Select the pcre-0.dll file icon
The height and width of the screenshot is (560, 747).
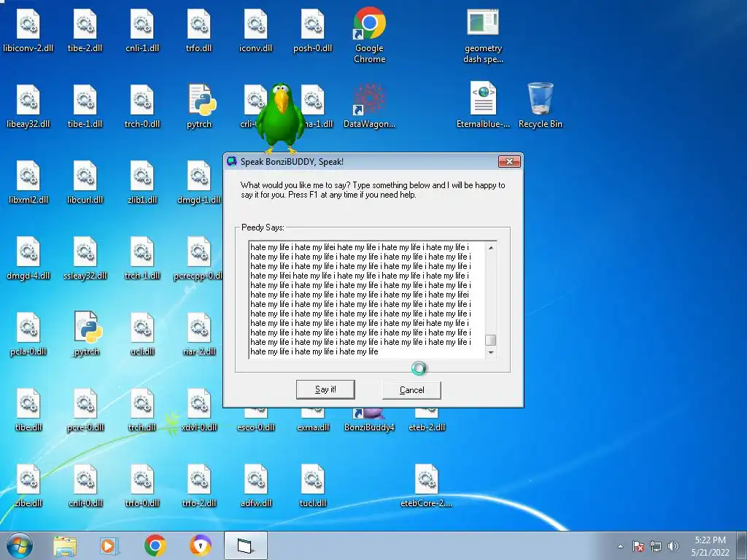85,410
